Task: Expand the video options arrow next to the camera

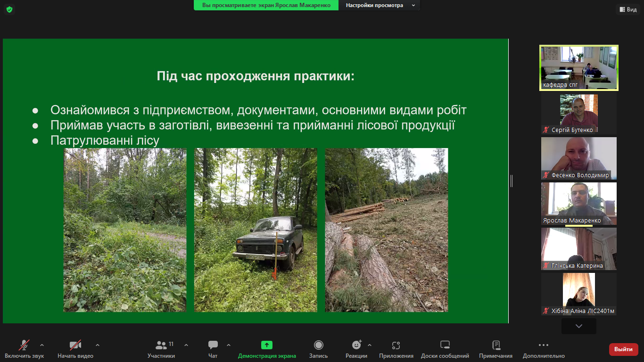Action: coord(98,345)
